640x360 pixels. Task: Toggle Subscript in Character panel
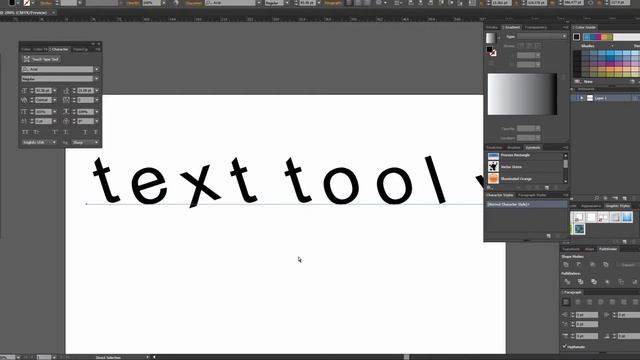66,132
